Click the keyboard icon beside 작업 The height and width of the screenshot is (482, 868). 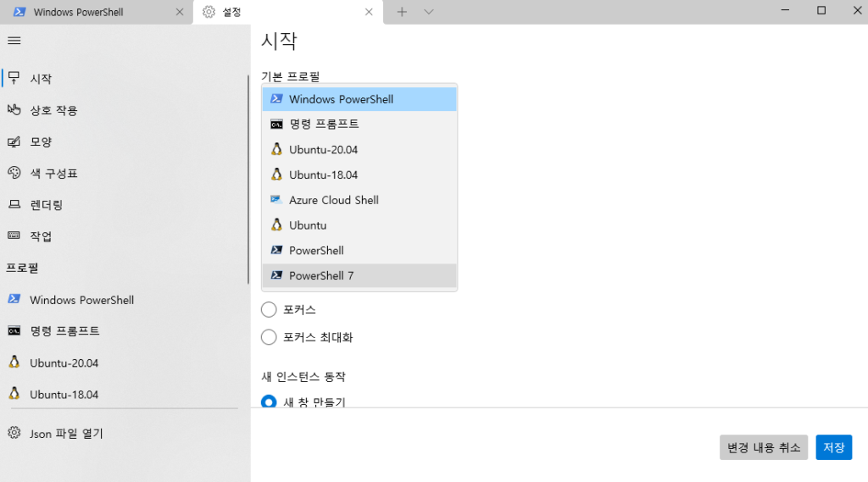pos(14,235)
